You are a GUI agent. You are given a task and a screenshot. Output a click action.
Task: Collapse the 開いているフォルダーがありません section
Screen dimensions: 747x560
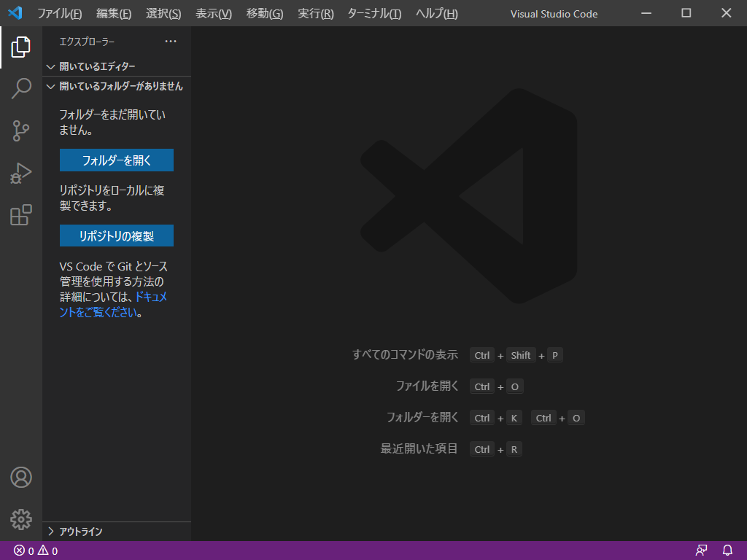[x=117, y=86]
